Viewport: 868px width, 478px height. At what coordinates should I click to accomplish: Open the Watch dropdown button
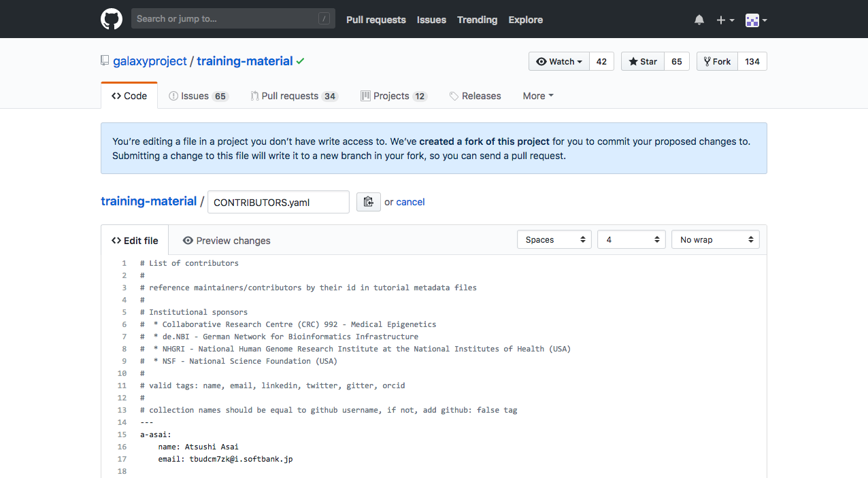(x=559, y=61)
